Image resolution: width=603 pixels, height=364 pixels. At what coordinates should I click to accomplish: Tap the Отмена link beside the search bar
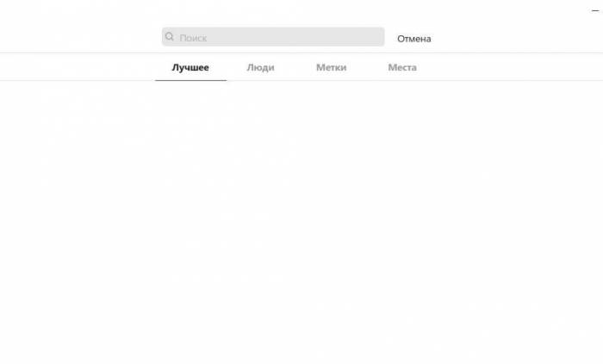(413, 39)
